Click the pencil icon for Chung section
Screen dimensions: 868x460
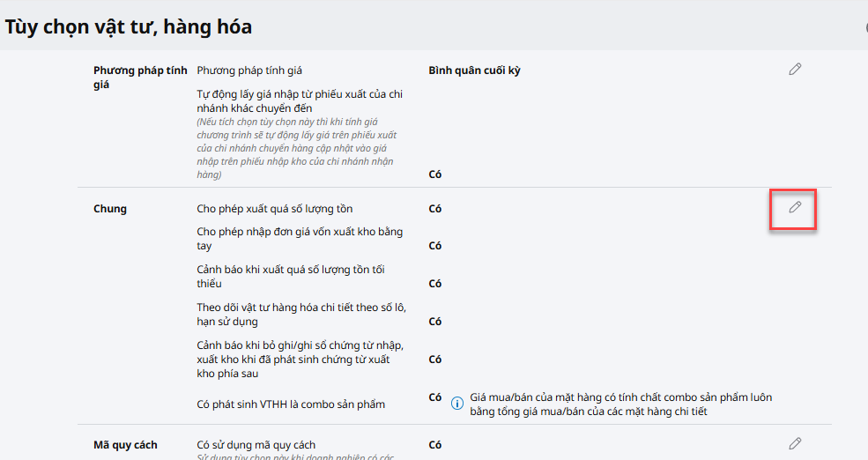(795, 207)
